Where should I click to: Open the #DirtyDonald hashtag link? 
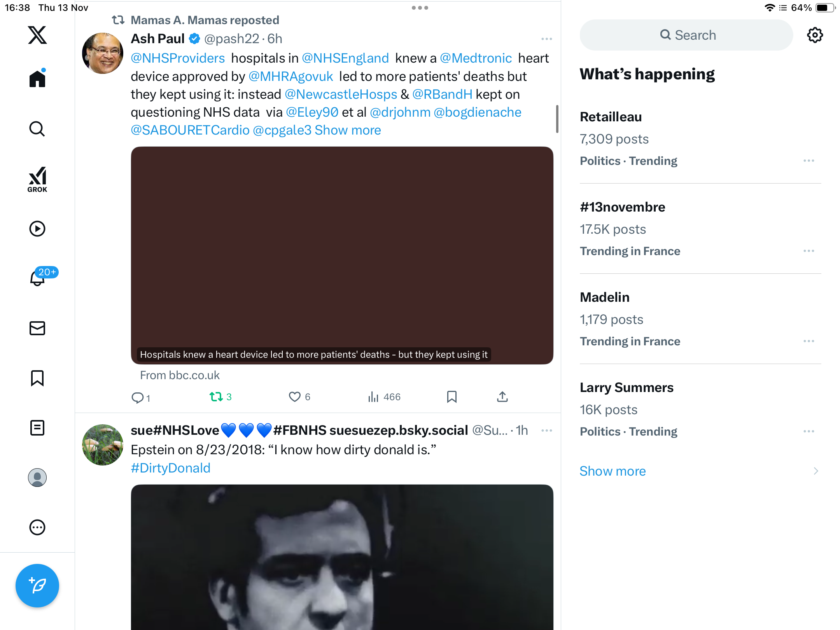point(170,468)
